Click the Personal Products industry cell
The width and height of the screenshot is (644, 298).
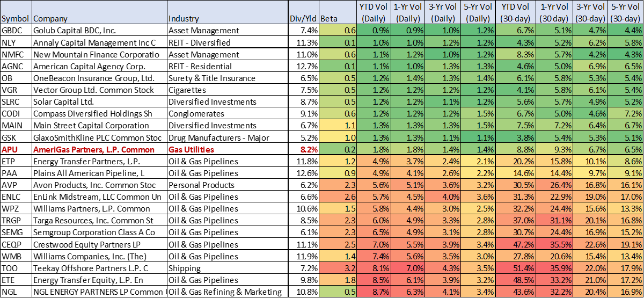(228, 185)
